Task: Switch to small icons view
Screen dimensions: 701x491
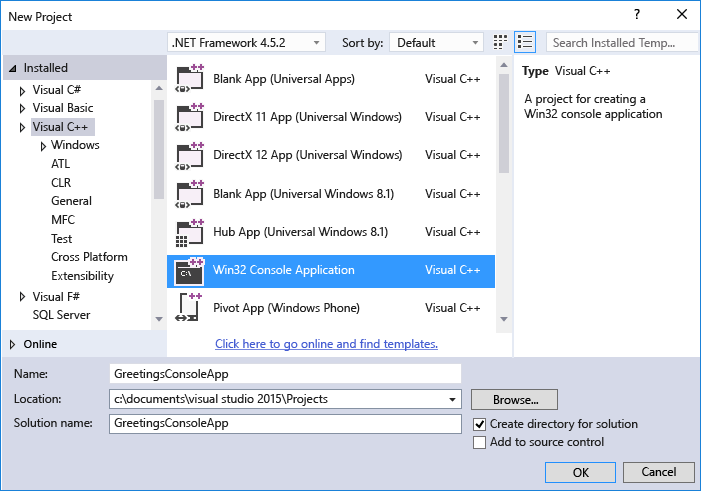Action: tap(500, 42)
